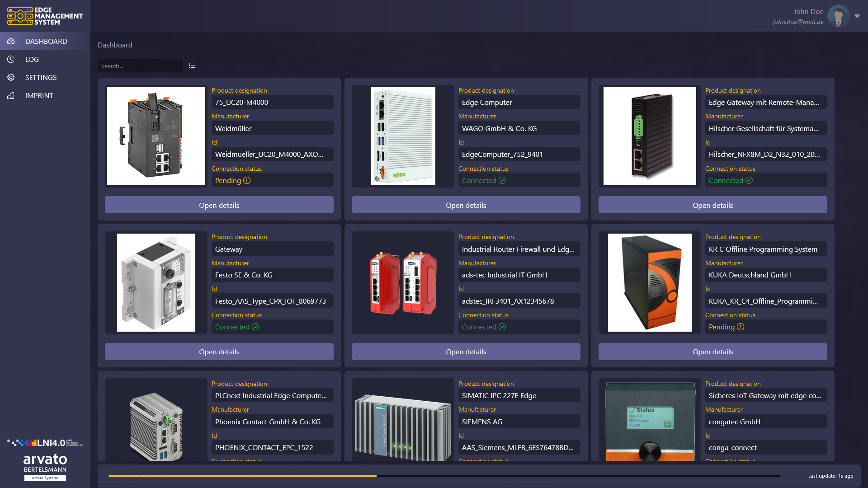The width and height of the screenshot is (868, 488).
Task: Open details for the ads-tec Industrial Router
Action: tap(466, 352)
